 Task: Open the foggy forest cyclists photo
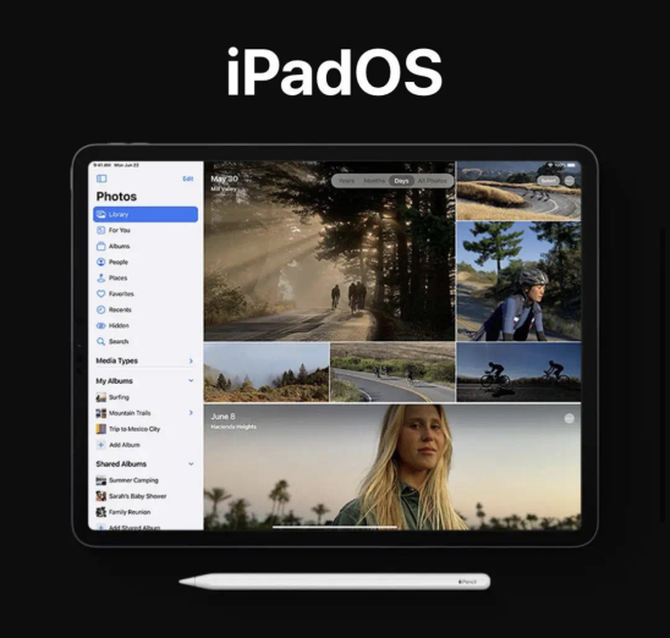click(x=329, y=251)
